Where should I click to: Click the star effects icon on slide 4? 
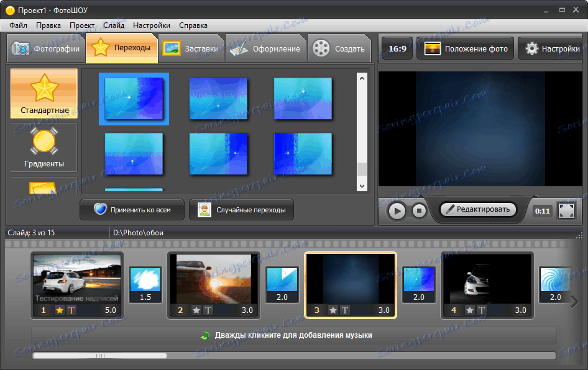[470, 310]
